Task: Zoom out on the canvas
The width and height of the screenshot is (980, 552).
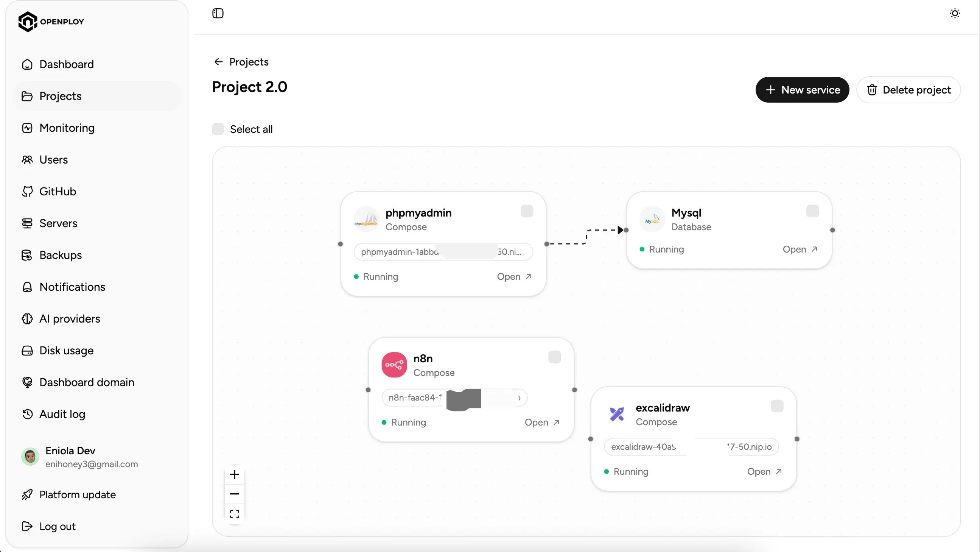Action: click(x=234, y=494)
